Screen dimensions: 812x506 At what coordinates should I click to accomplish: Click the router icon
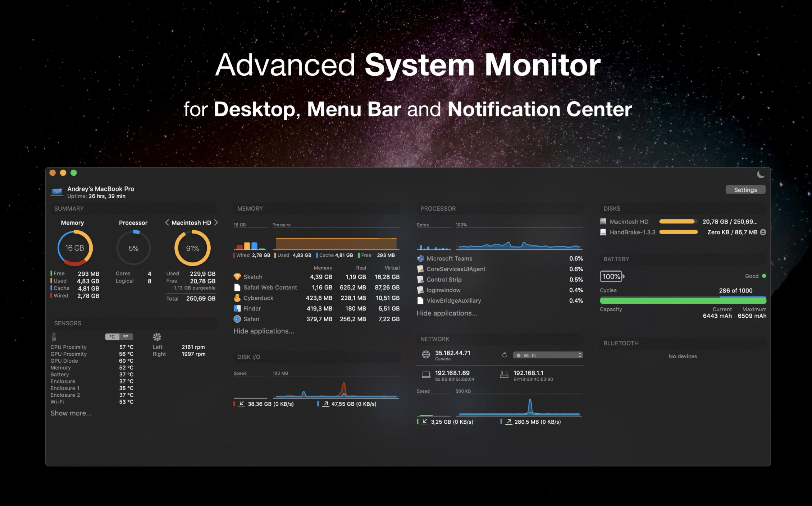504,375
